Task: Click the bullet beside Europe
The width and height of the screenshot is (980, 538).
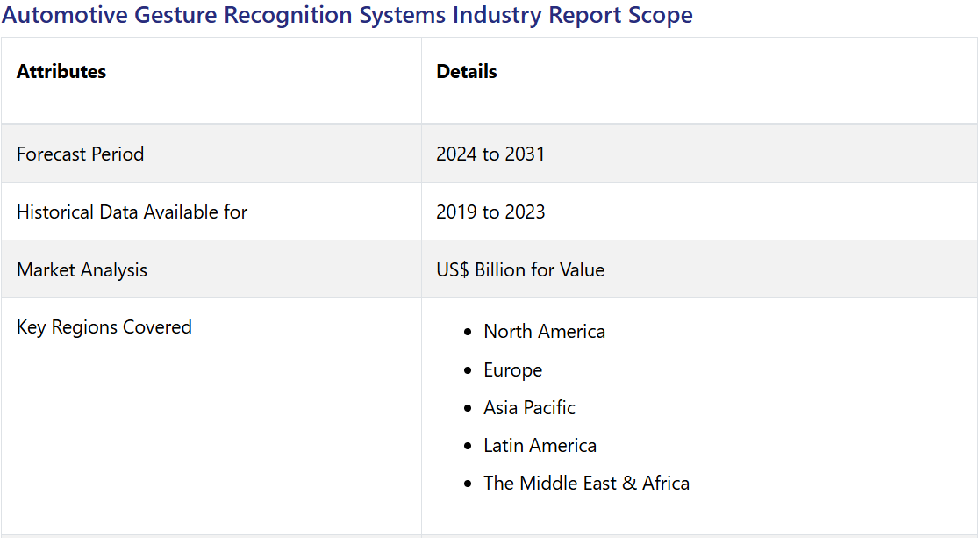Action: pos(469,370)
